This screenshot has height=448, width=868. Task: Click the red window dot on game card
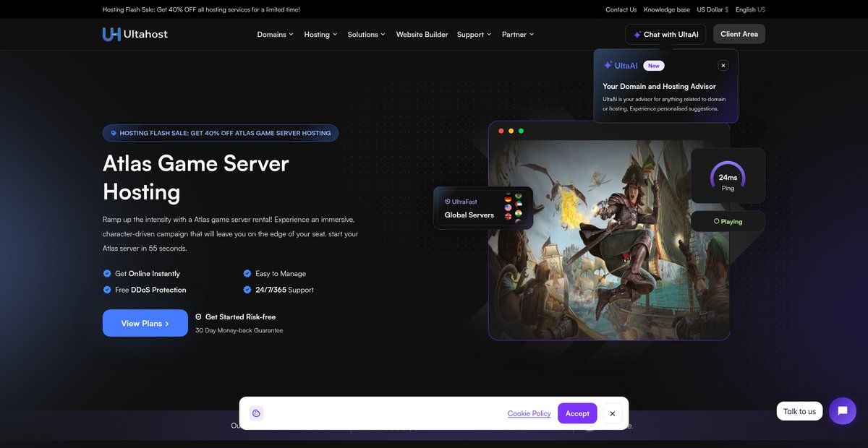coord(501,131)
